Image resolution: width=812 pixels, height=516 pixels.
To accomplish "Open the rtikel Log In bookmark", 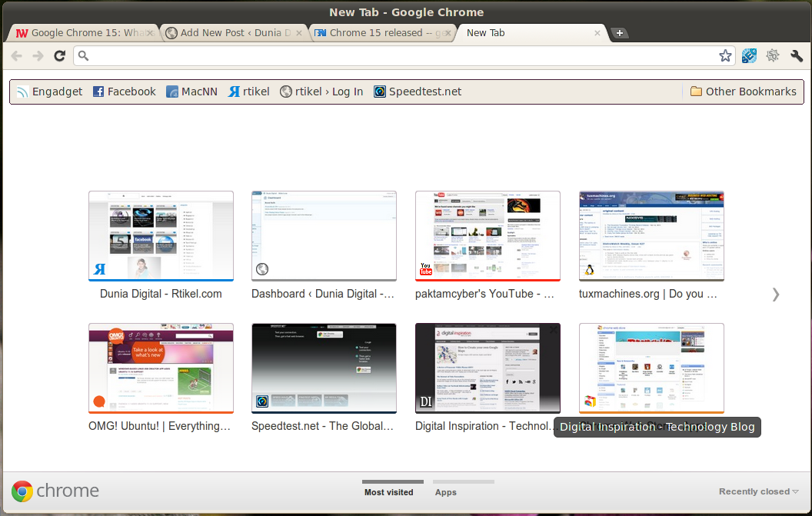I will pos(321,92).
